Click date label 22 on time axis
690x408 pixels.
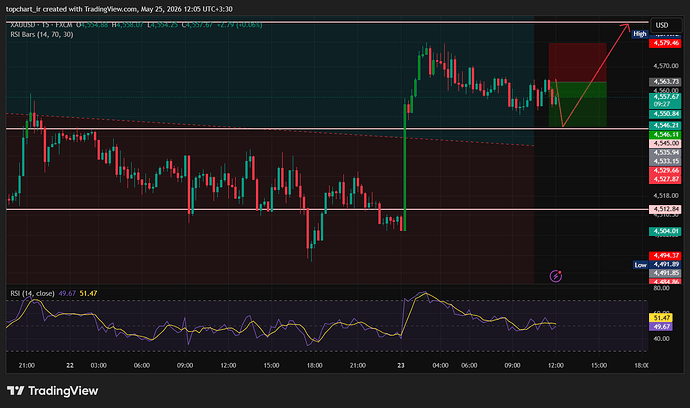pos(70,365)
